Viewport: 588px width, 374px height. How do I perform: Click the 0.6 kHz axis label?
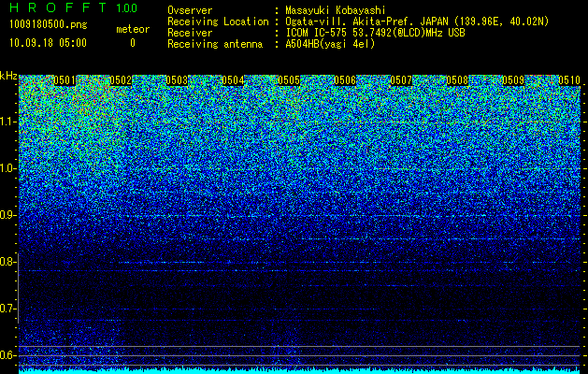pos(7,355)
